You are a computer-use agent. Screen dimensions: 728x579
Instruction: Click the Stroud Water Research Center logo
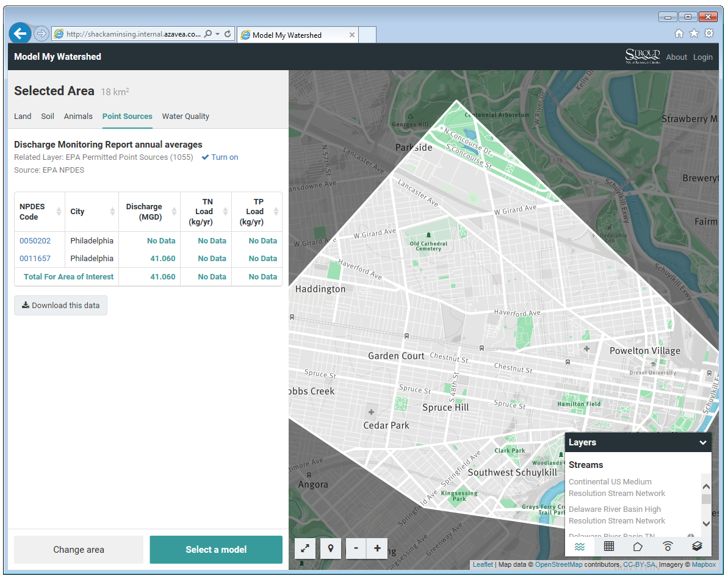(643, 56)
